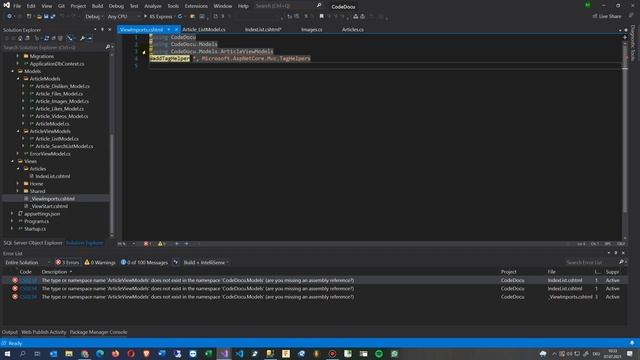Select appsettings.json in Solution Explorer
The width and height of the screenshot is (640, 360).
point(42,213)
